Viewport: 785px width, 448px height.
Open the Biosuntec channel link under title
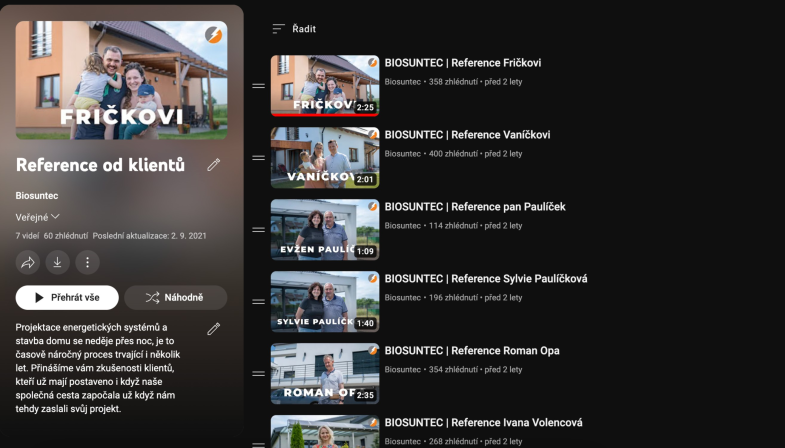pos(37,196)
